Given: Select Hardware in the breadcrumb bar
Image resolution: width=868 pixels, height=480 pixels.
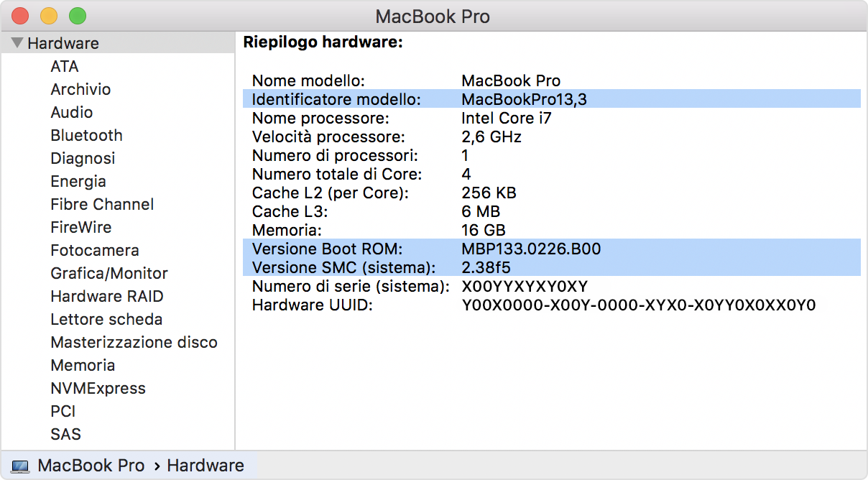Looking at the screenshot, I should [205, 465].
